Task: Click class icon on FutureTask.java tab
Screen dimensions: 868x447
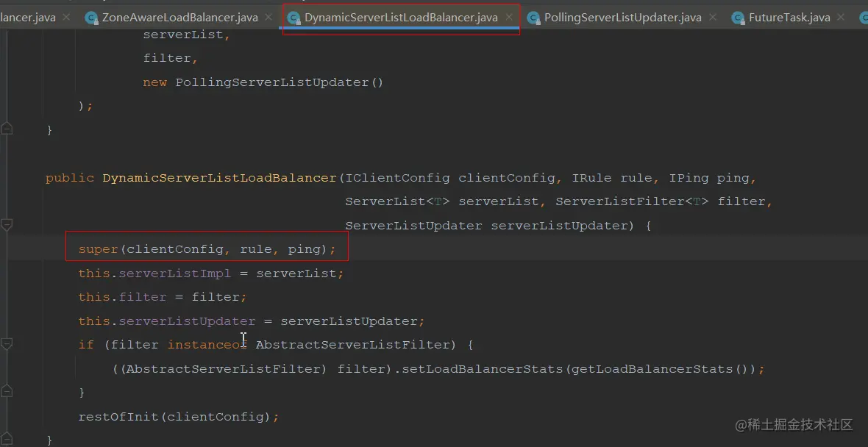Action: [x=738, y=18]
